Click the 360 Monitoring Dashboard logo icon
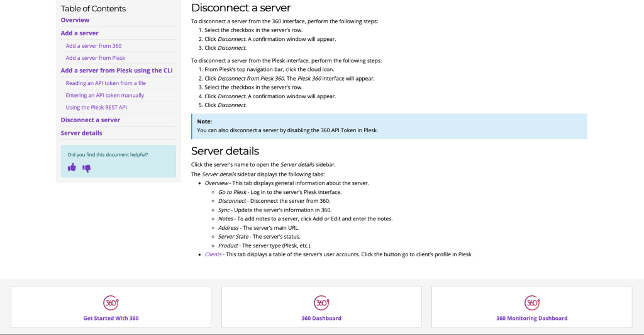This screenshot has height=335, width=644. (531, 302)
